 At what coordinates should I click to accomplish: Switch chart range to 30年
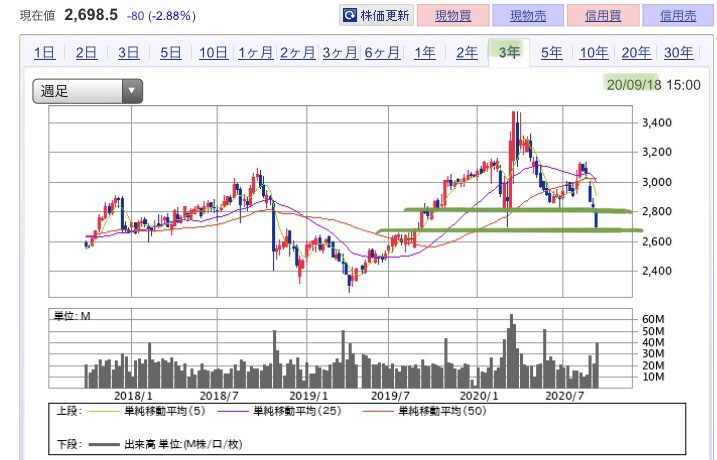click(679, 53)
